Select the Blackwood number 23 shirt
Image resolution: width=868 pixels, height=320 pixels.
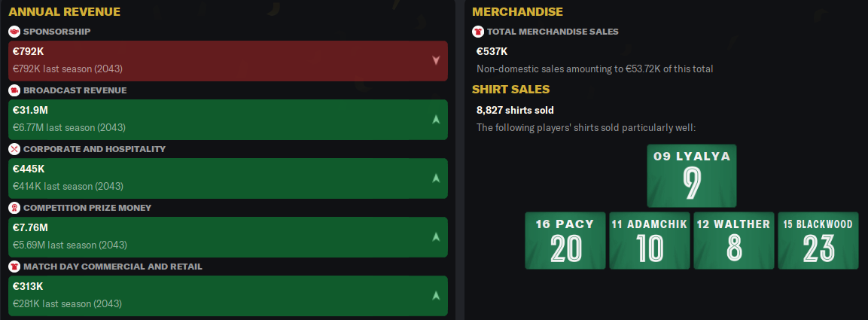(x=818, y=240)
